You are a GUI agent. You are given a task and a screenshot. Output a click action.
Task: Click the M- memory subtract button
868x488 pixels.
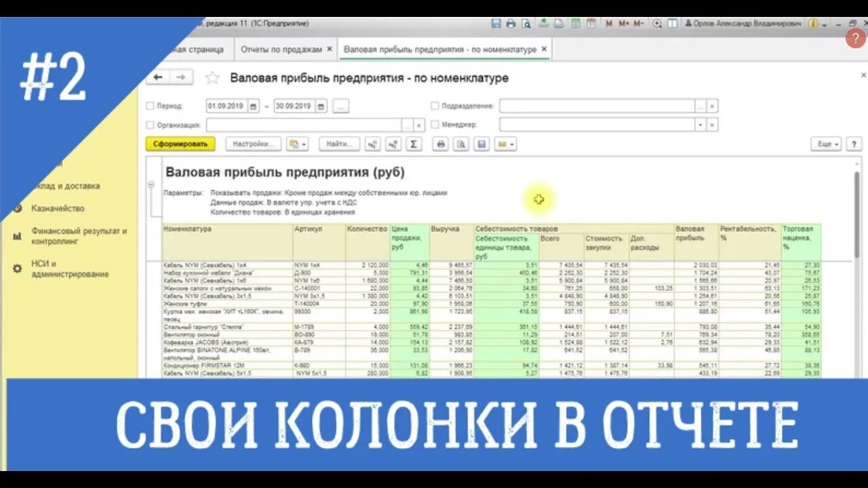pyautogui.click(x=638, y=23)
